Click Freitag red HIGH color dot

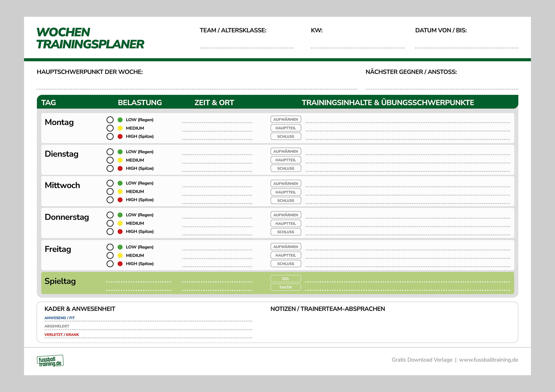120,264
